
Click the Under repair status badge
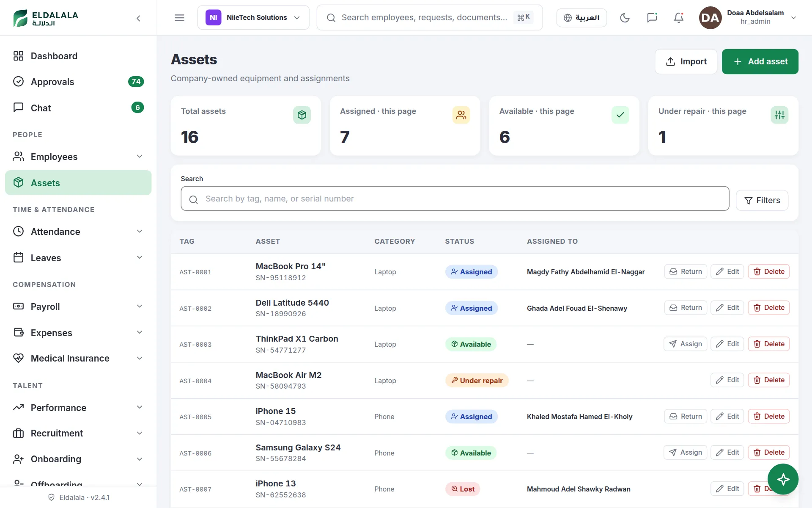[x=477, y=381]
